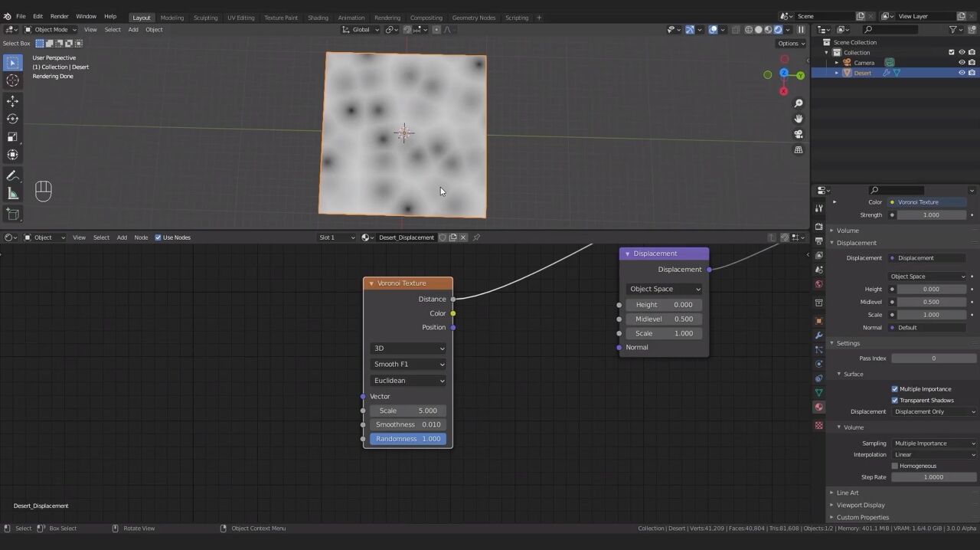Viewport: 980px width, 550px height.
Task: Click the Default normal link button
Action: coord(928,327)
